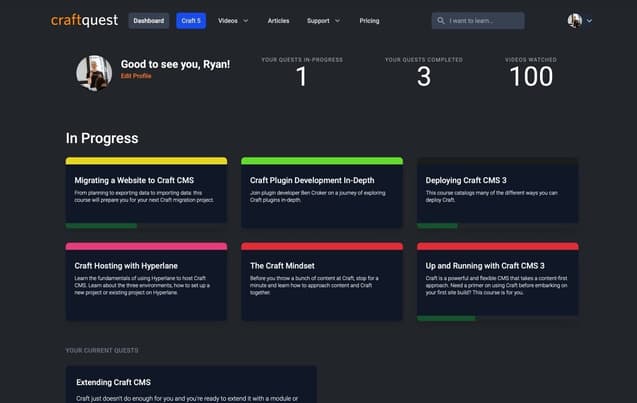The height and width of the screenshot is (403, 637).
Task: Expand the Support dropdown menu
Action: [x=323, y=20]
